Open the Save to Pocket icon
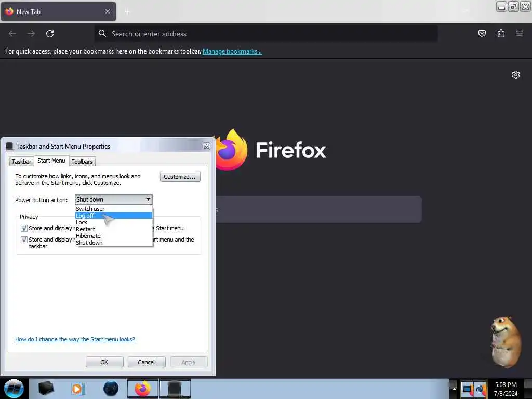The width and height of the screenshot is (532, 399). pos(482,33)
